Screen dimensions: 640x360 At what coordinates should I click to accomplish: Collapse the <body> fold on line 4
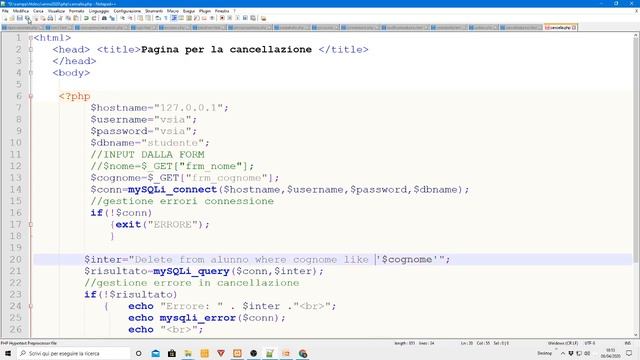[x=31, y=73]
